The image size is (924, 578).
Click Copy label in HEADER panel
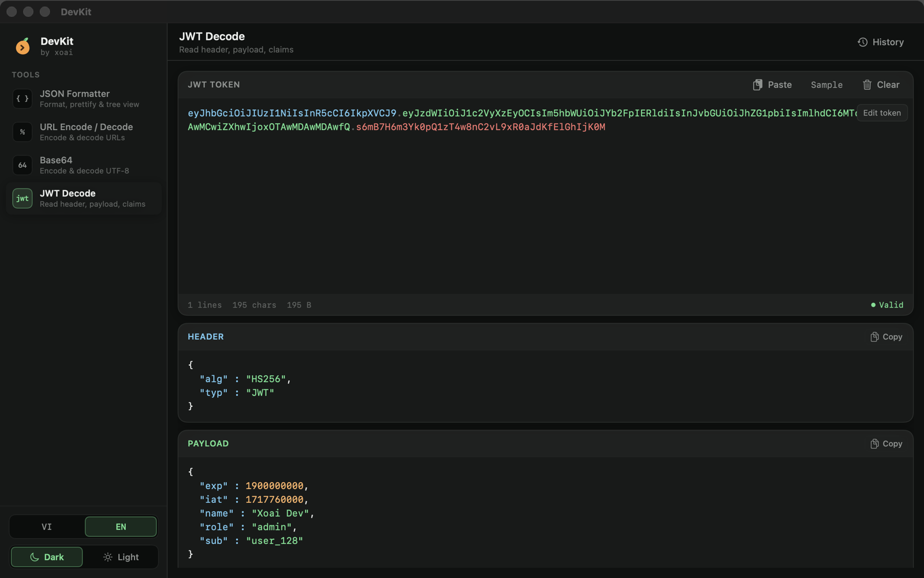tap(892, 337)
